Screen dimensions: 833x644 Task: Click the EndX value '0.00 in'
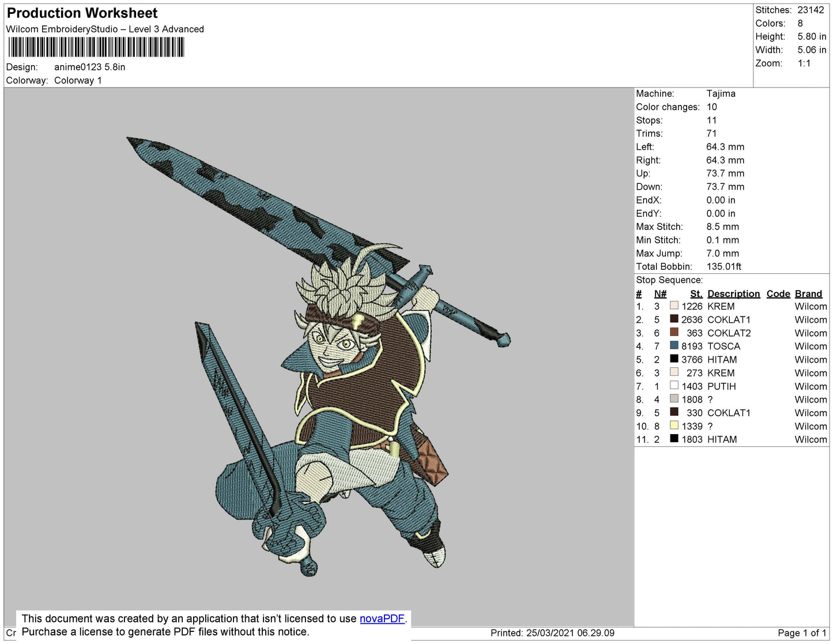coord(721,200)
